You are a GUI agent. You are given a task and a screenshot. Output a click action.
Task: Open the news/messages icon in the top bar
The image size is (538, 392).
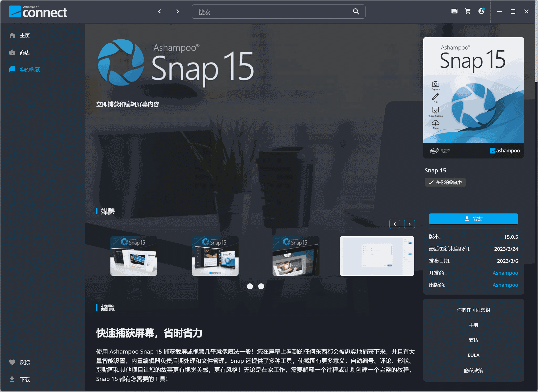[x=454, y=11]
